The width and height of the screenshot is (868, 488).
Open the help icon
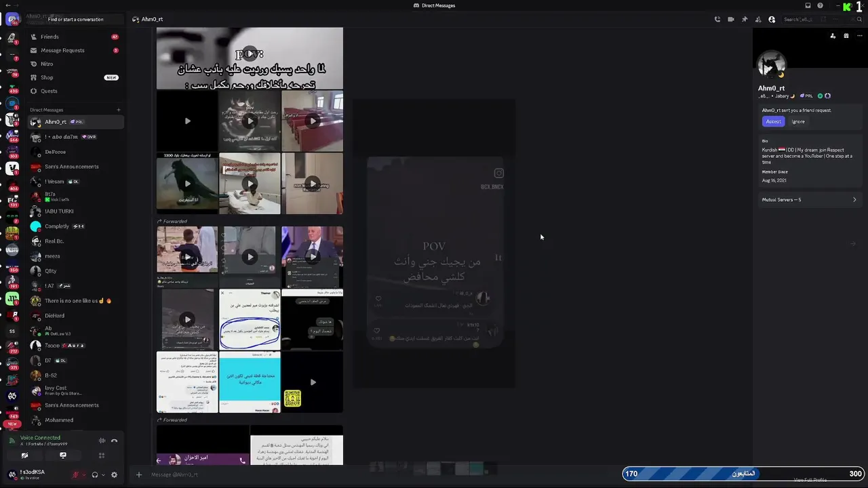coord(820,5)
